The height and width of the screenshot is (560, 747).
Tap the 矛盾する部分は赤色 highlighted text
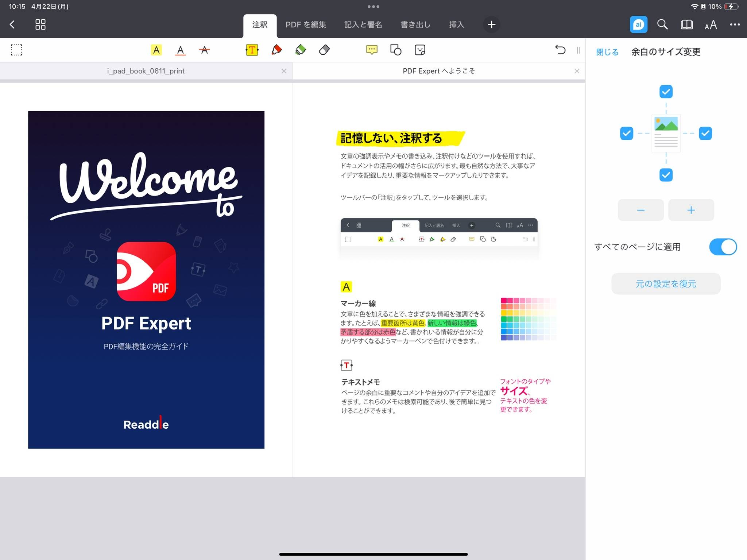368,332
